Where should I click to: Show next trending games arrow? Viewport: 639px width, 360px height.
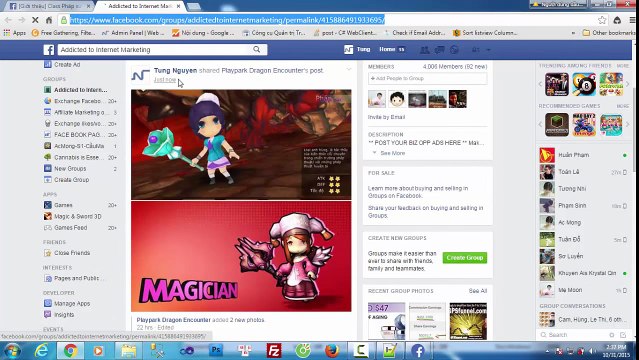point(628,84)
